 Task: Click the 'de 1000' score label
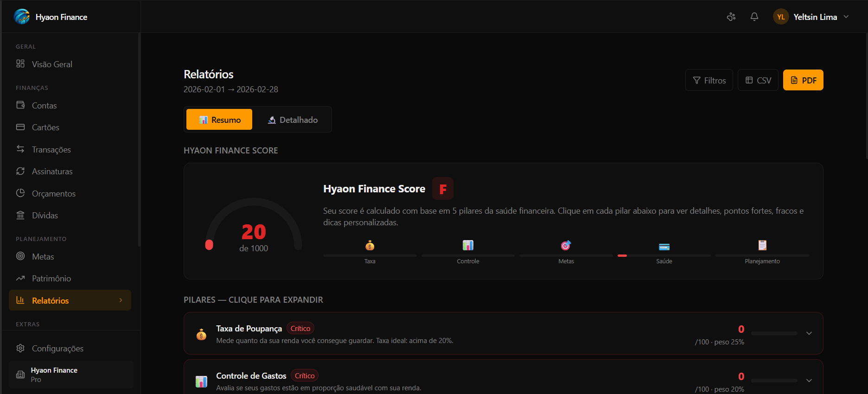pyautogui.click(x=254, y=248)
